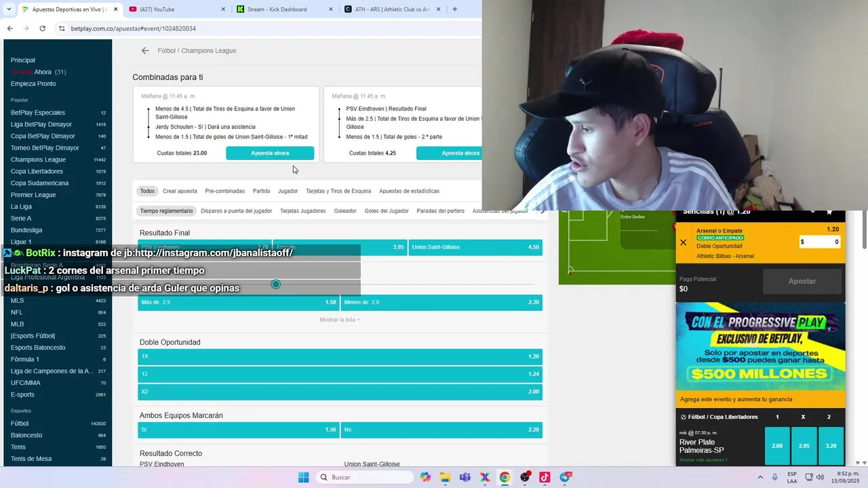Image resolution: width=868 pixels, height=488 pixels.
Task: Click the taskbar Buscar search box
Action: pos(365,477)
